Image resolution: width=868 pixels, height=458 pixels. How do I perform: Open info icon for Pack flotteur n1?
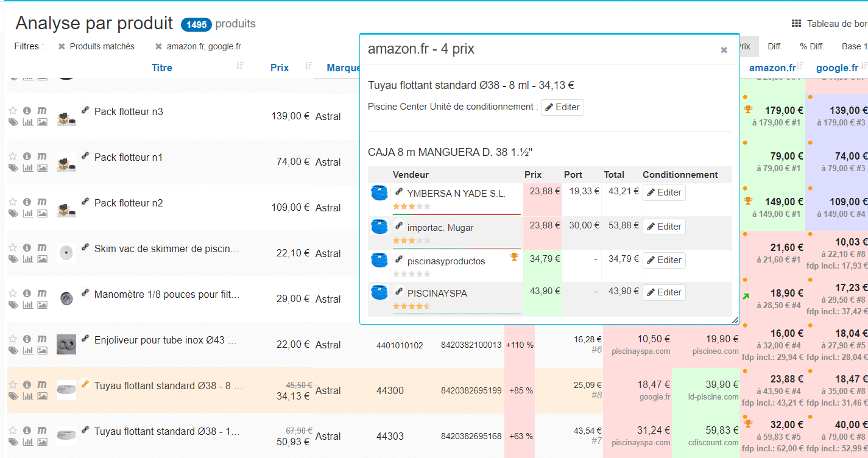[x=27, y=156]
